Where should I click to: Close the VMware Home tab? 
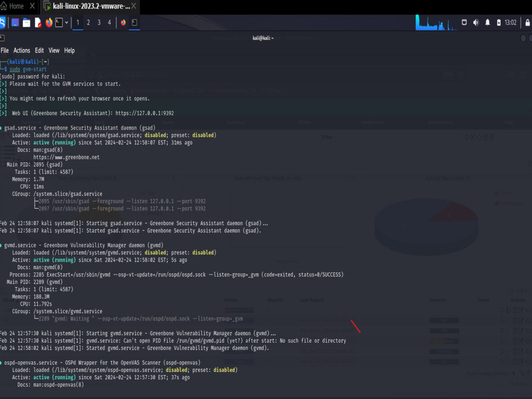pos(32,6)
